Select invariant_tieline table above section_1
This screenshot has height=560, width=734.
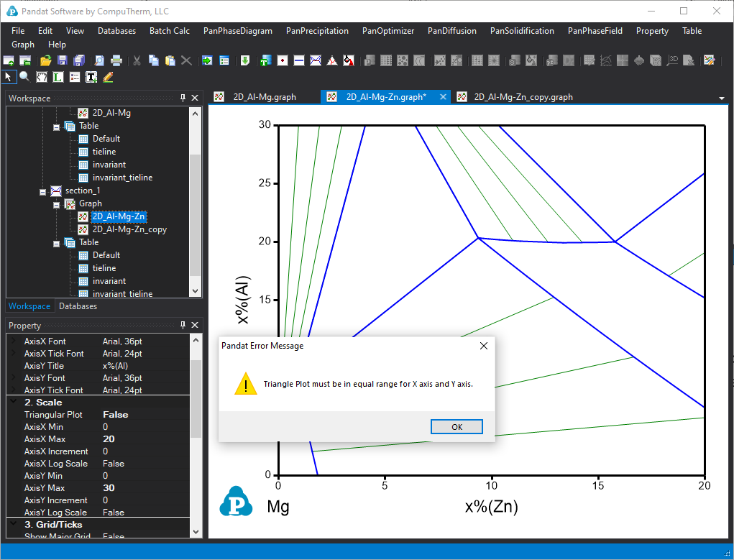[x=122, y=178]
